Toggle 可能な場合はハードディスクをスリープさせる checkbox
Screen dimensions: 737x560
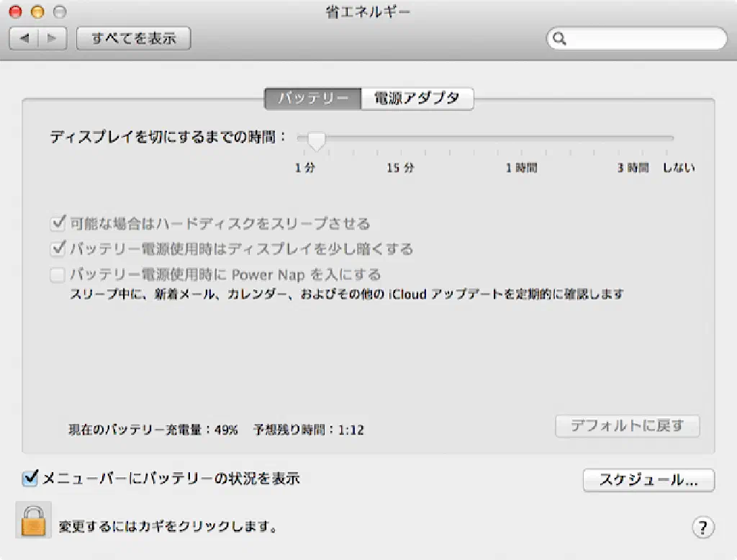click(x=58, y=224)
